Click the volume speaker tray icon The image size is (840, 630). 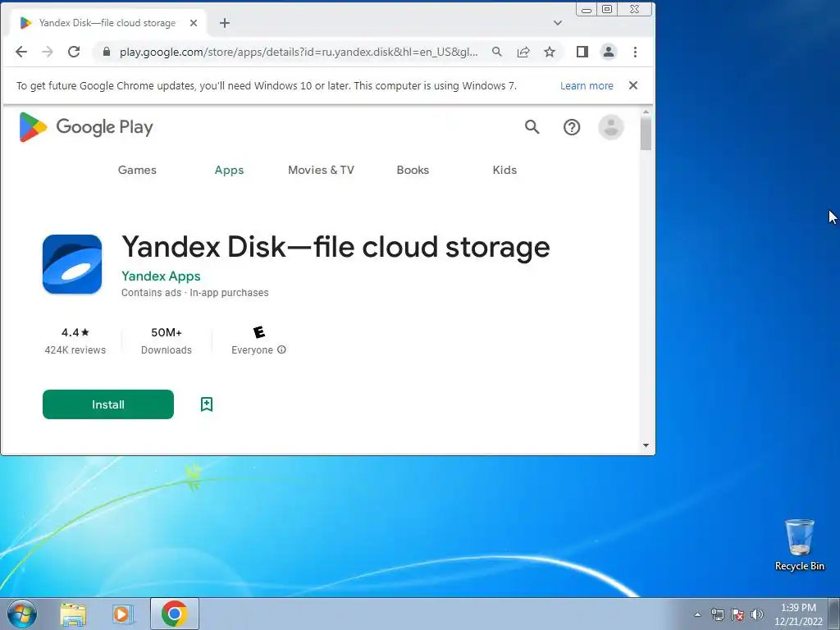[757, 614]
